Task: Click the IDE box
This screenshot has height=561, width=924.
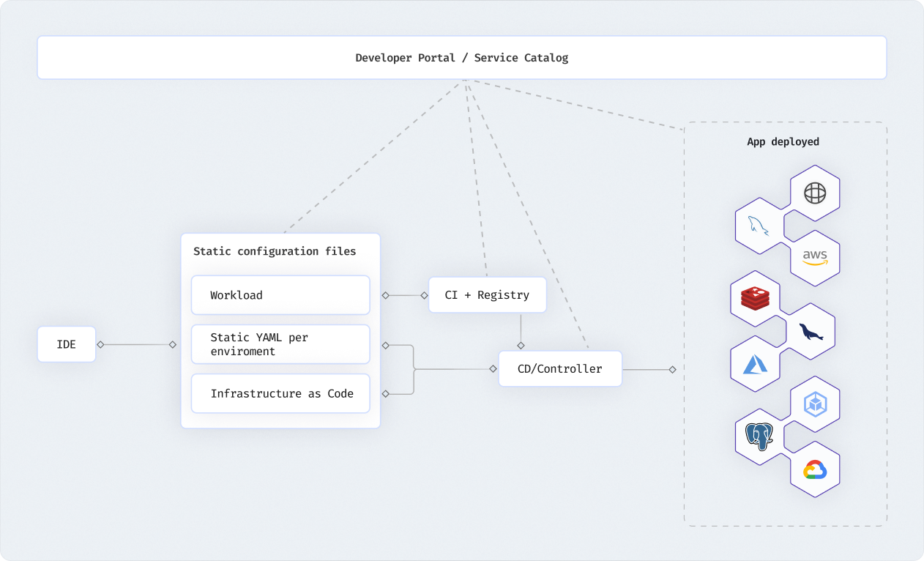Action: 67,344
